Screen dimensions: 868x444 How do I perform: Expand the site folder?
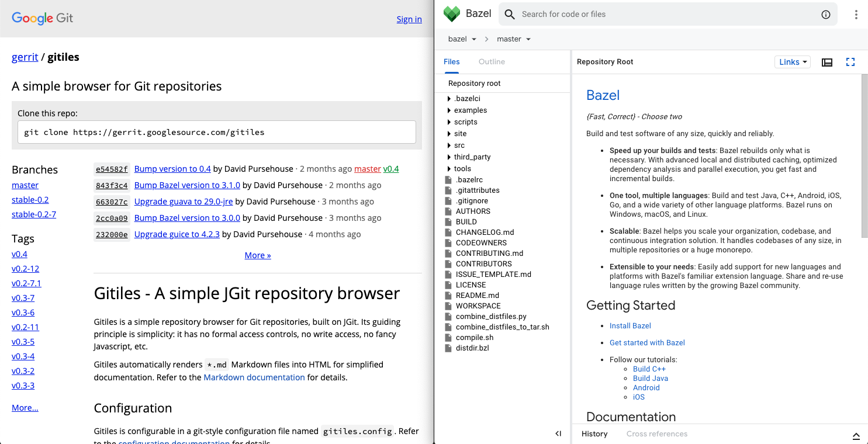pyautogui.click(x=449, y=134)
